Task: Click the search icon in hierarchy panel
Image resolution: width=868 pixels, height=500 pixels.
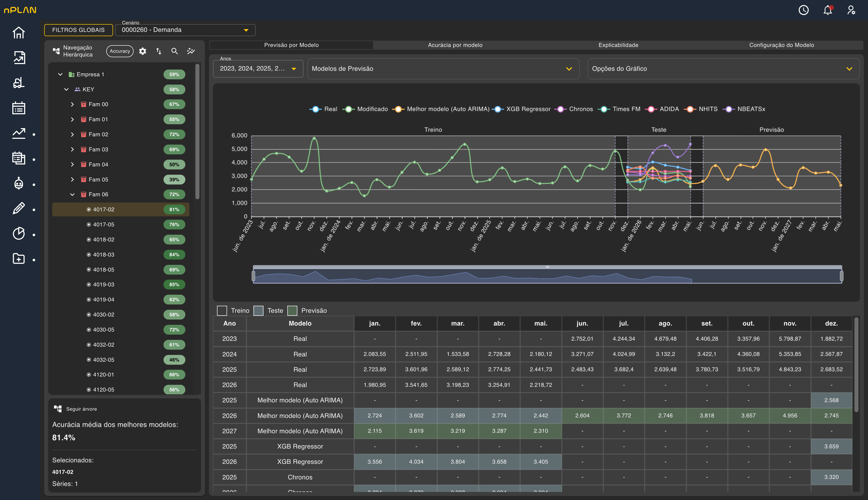Action: point(175,51)
